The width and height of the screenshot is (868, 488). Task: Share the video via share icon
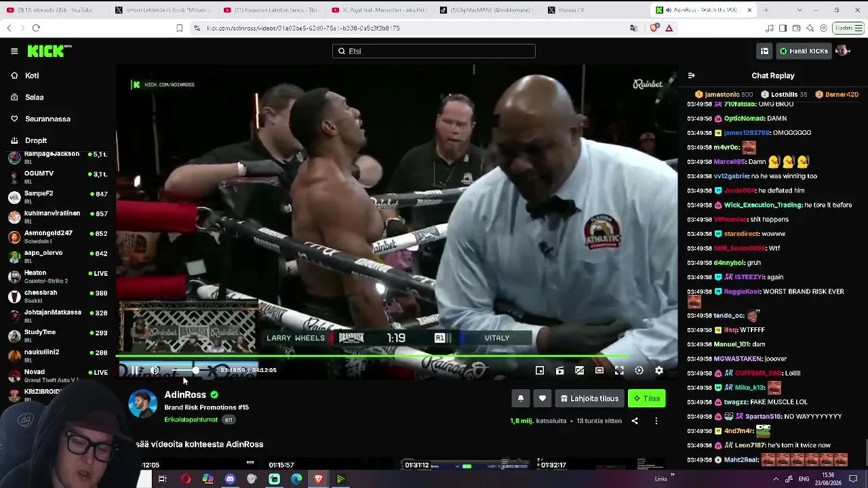pyautogui.click(x=635, y=421)
